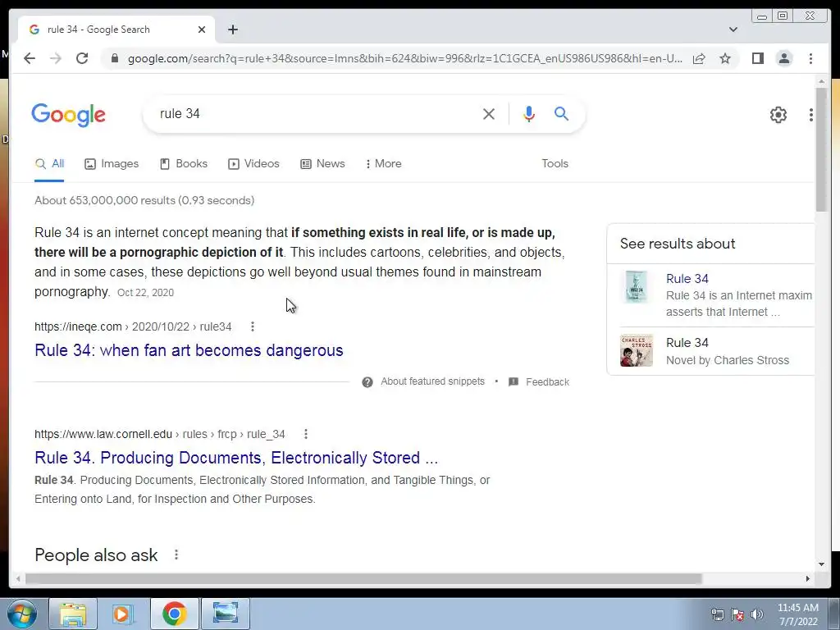The height and width of the screenshot is (630, 840).
Task: Open the Windows Start menu
Action: 22,614
